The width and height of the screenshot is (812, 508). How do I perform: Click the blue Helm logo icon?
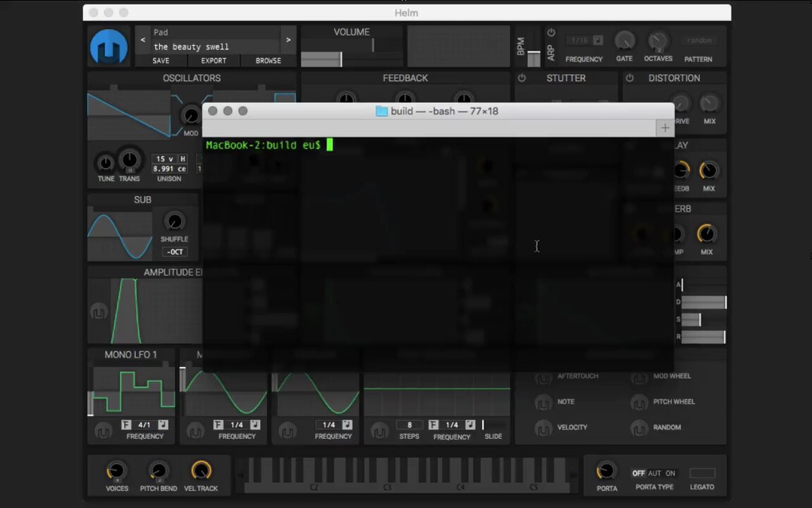point(109,47)
